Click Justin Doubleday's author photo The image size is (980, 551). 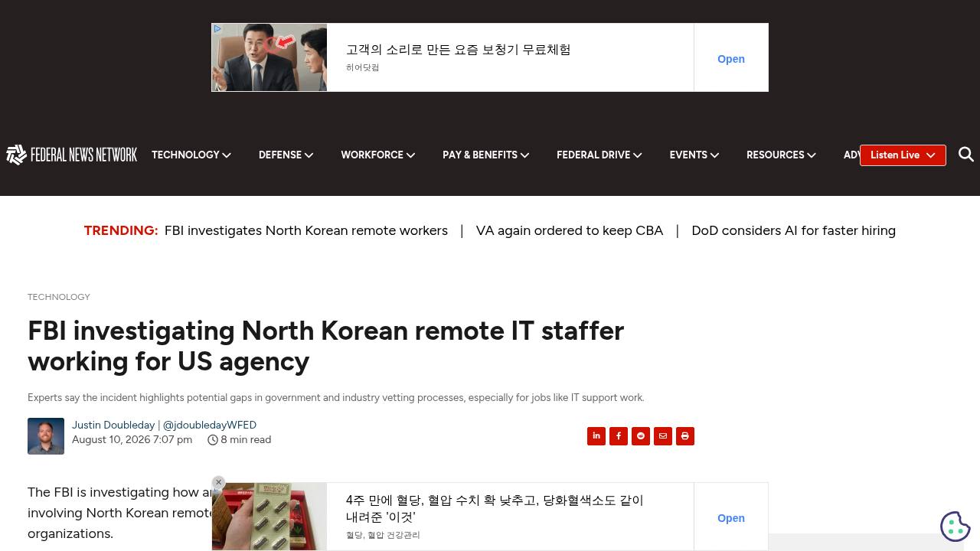(x=46, y=436)
